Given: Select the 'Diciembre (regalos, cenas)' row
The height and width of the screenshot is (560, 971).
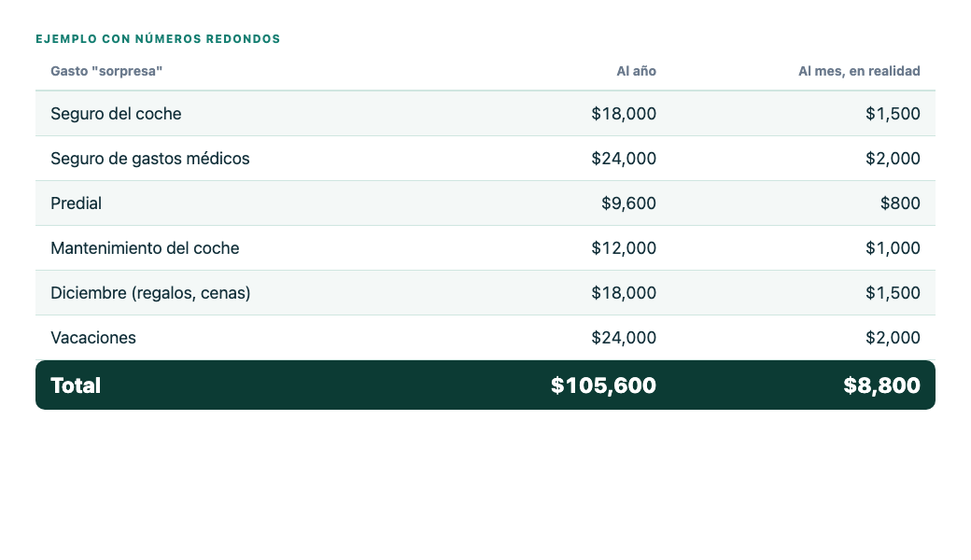Looking at the screenshot, I should pos(485,293).
